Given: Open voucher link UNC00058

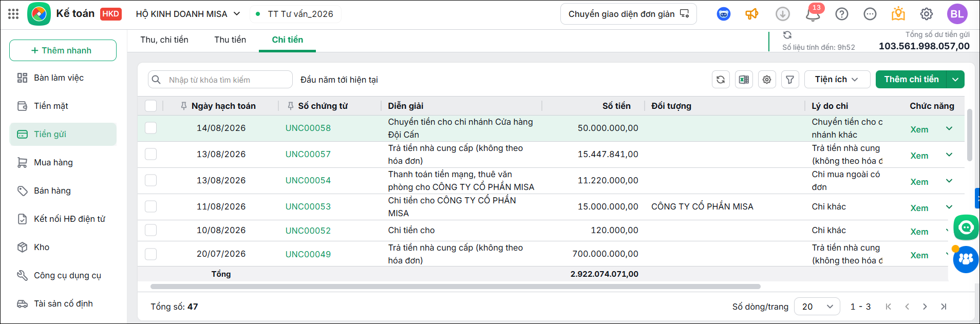Looking at the screenshot, I should click(308, 128).
